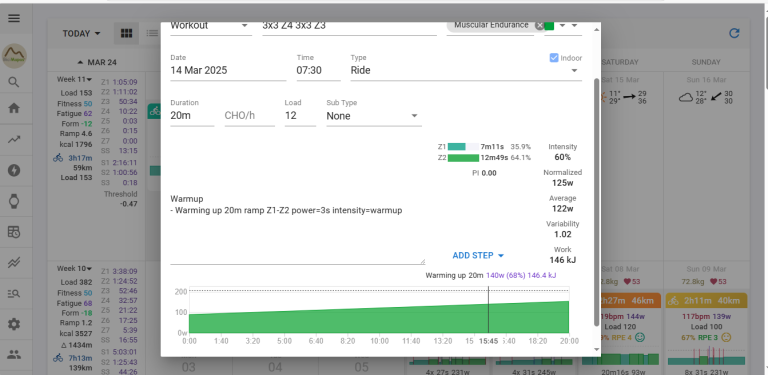Click the Variability 1.02 value
Screen dimensions: 768x375
click(563, 234)
